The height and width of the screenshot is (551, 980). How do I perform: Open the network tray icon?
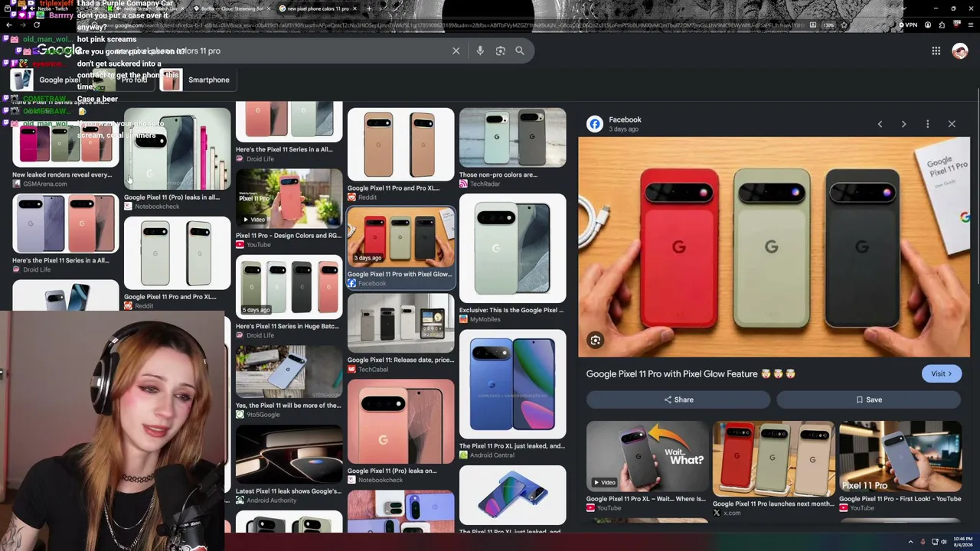[x=935, y=542]
